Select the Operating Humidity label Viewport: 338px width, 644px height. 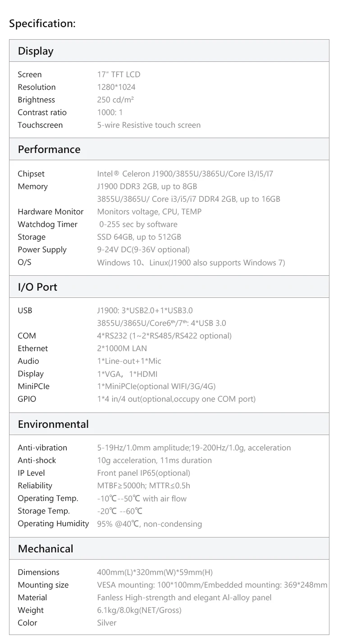[x=53, y=524]
